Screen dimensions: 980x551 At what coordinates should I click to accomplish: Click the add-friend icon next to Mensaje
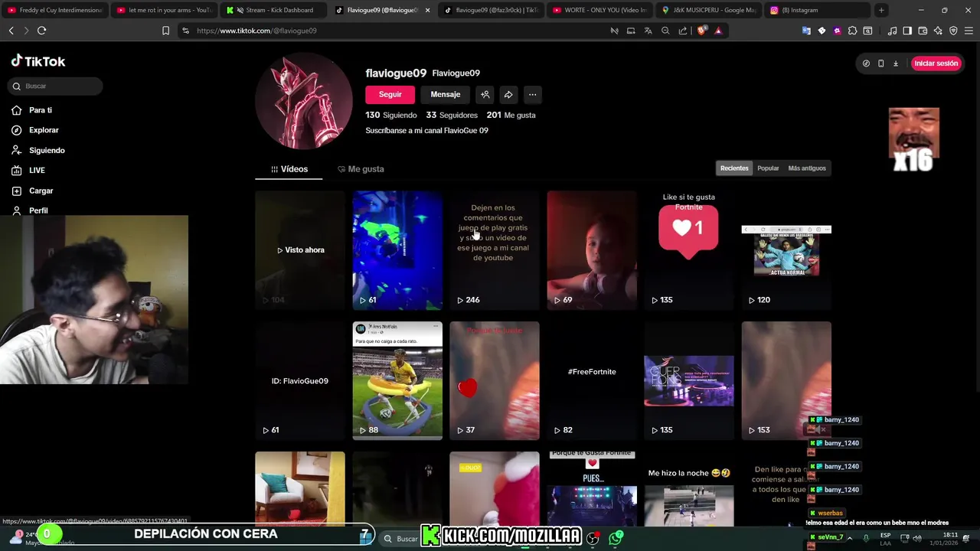pyautogui.click(x=485, y=95)
